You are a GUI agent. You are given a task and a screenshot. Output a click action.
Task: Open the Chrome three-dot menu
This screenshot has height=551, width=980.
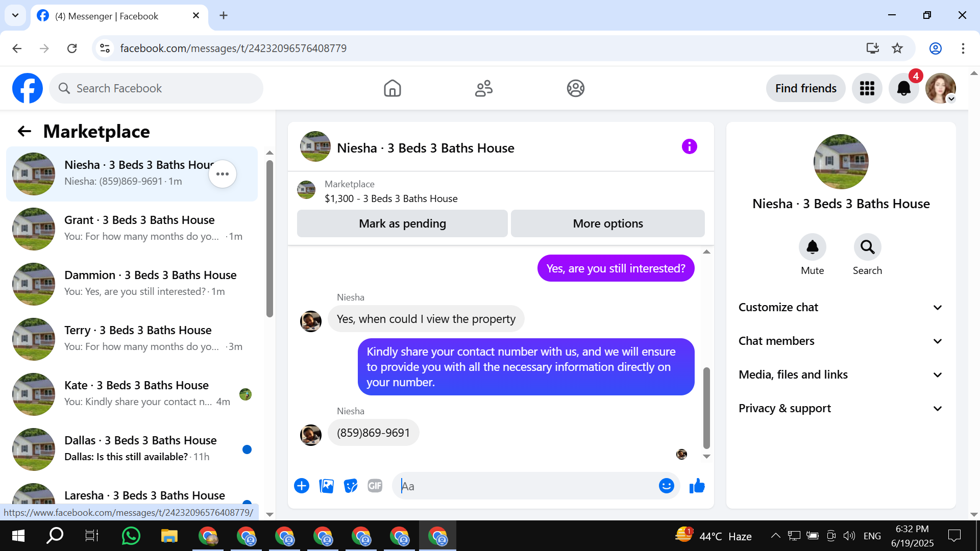pyautogui.click(x=963, y=48)
